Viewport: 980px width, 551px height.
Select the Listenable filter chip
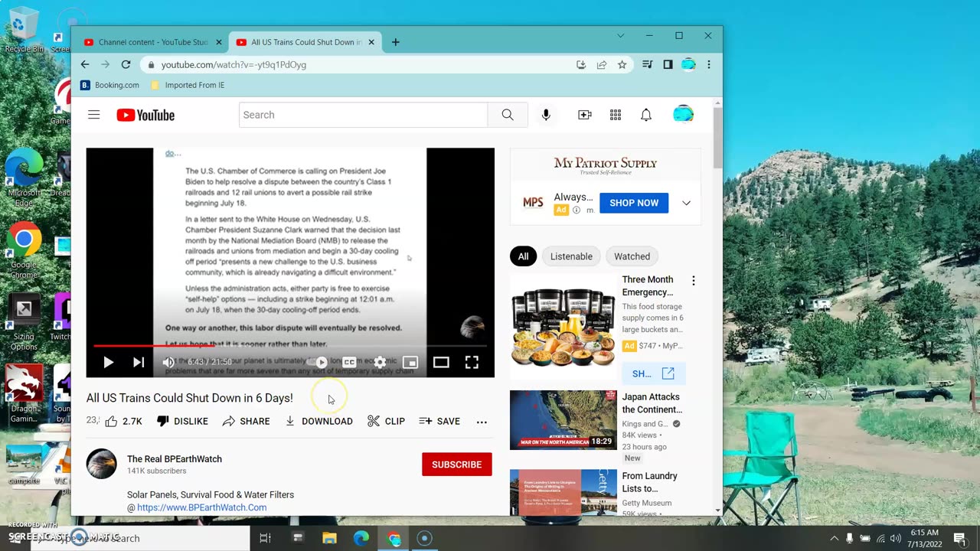pyautogui.click(x=571, y=256)
